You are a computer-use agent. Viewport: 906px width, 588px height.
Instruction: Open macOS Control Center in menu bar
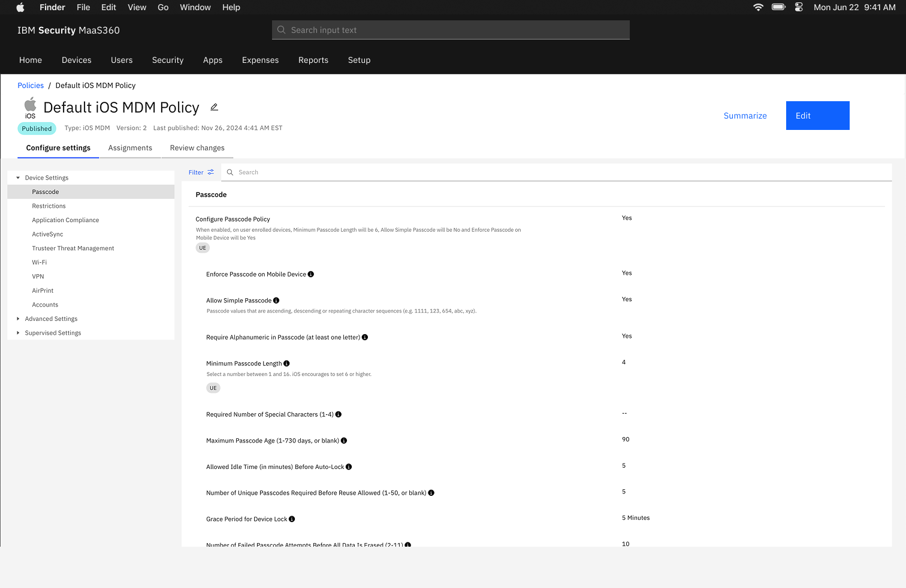[799, 7]
